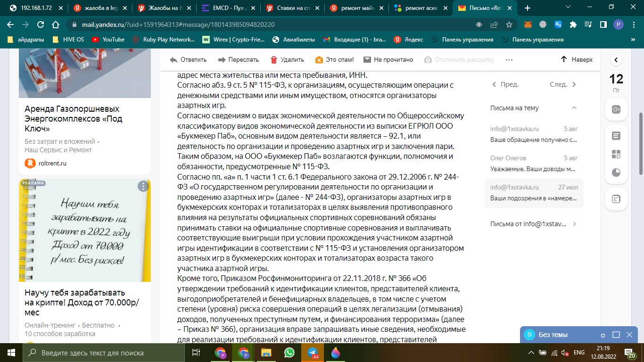644x362 pixels.
Task: Go to next message with След.
Action: pyautogui.click(x=563, y=85)
